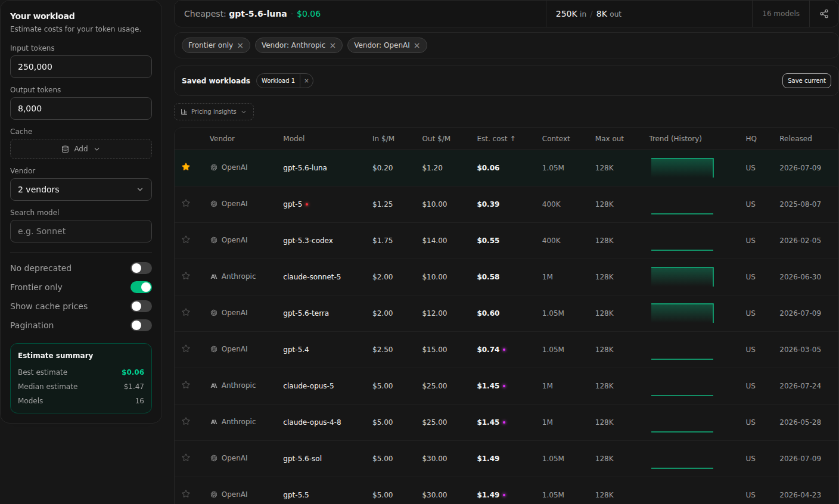
Task: Focus the Search model field
Action: tap(81, 231)
